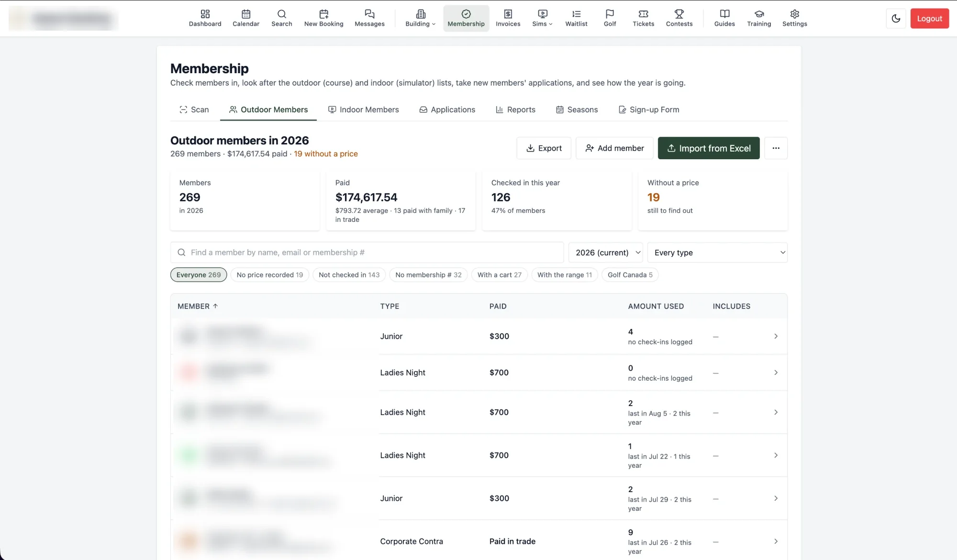Open the Search nav icon
Image resolution: width=957 pixels, height=560 pixels.
[x=281, y=18]
